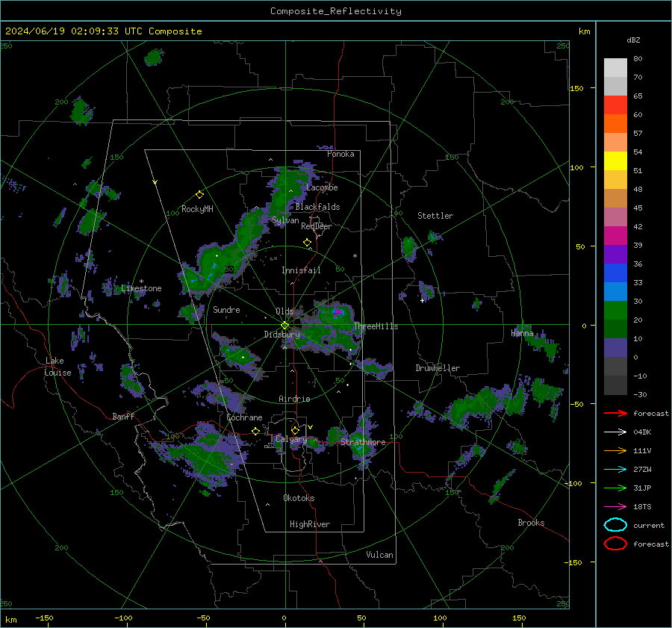The image size is (672, 628).
Task: Click the cyan current ellipse icon
Action: click(615, 525)
